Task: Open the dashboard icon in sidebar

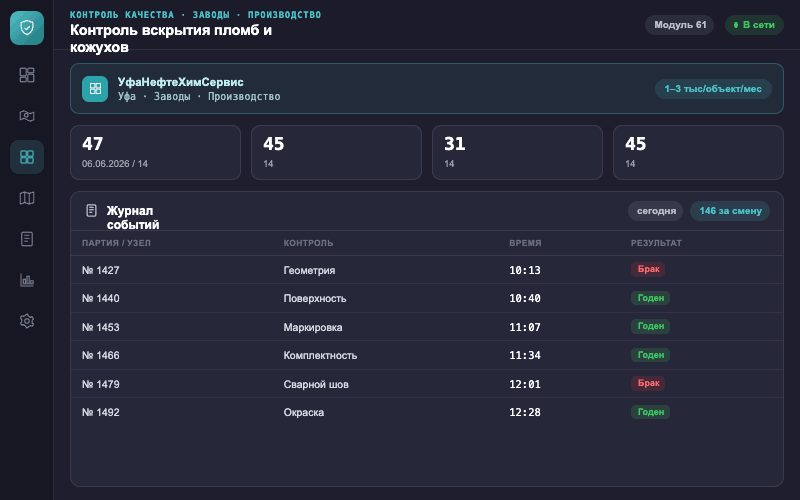Action: tap(27, 75)
